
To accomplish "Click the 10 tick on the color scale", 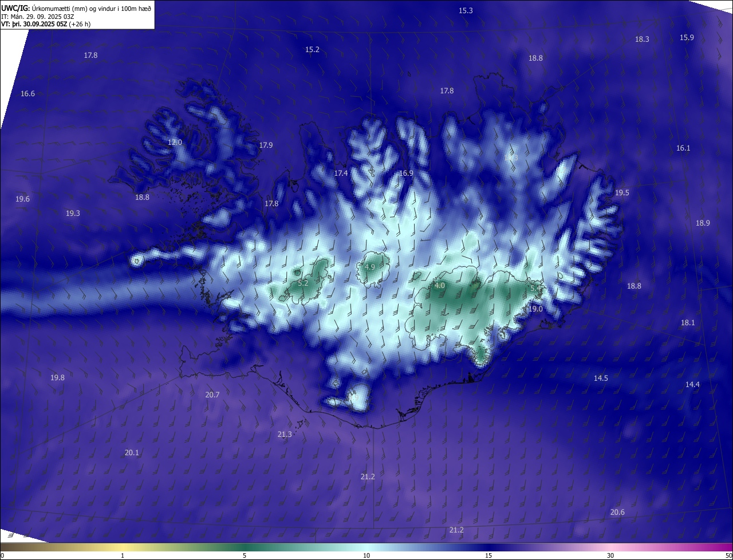I will coord(366,556).
